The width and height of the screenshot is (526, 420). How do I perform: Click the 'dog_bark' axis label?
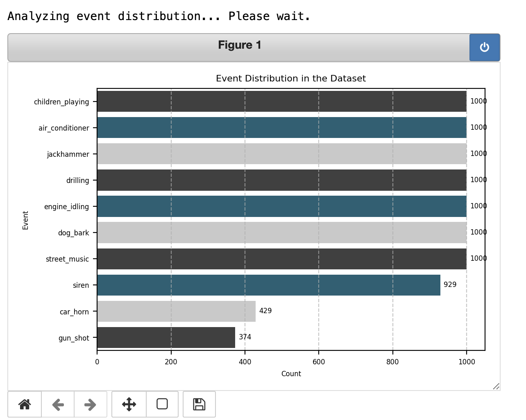click(73, 233)
